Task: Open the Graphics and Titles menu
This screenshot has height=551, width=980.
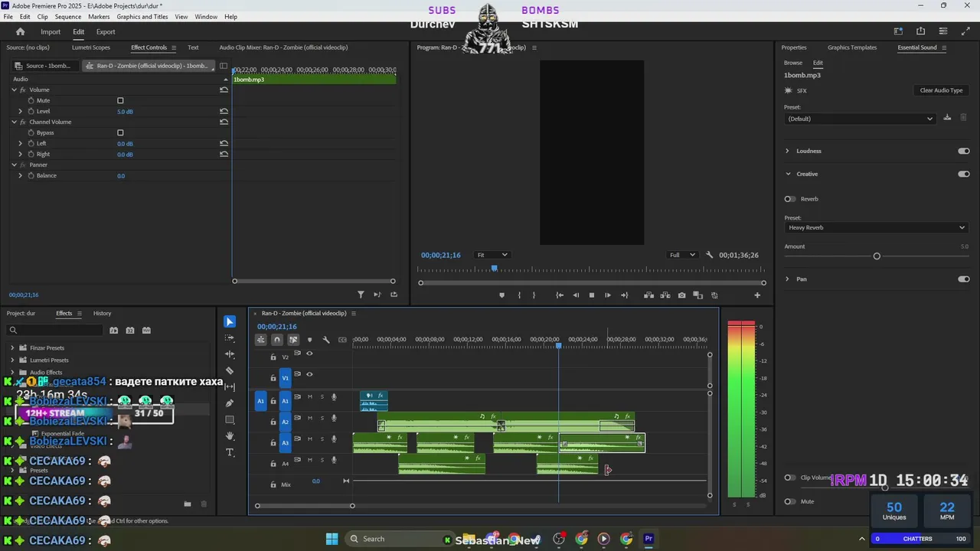Action: (142, 17)
